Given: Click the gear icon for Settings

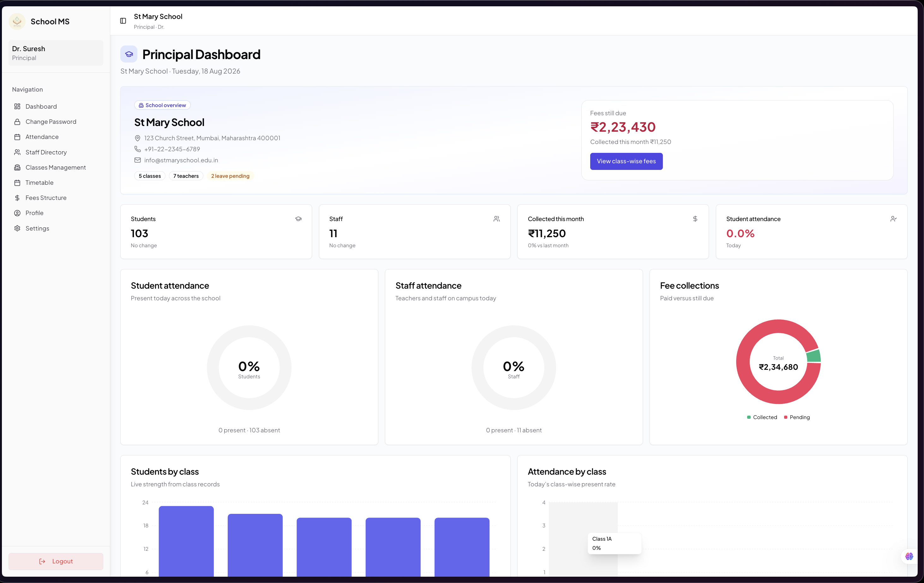Looking at the screenshot, I should [17, 228].
